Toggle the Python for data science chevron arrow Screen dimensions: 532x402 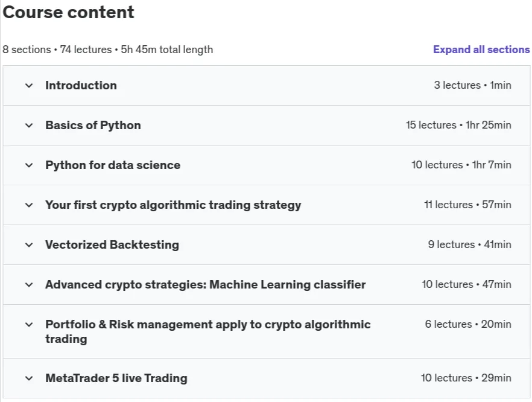click(x=29, y=165)
